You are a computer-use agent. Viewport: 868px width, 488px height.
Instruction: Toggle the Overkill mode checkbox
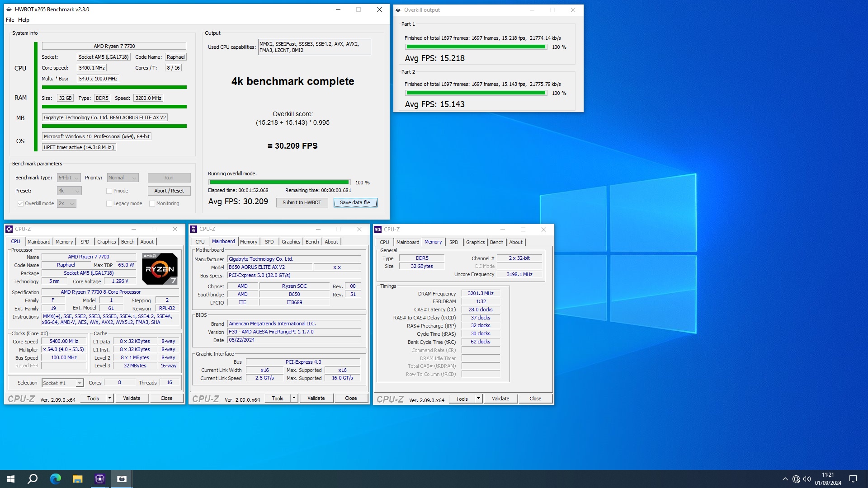tap(20, 203)
